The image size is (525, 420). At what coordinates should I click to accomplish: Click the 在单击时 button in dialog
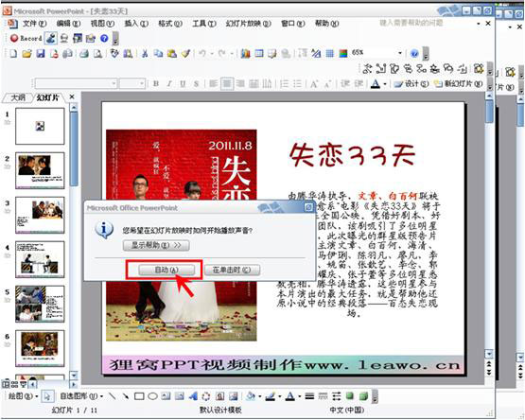point(232,270)
